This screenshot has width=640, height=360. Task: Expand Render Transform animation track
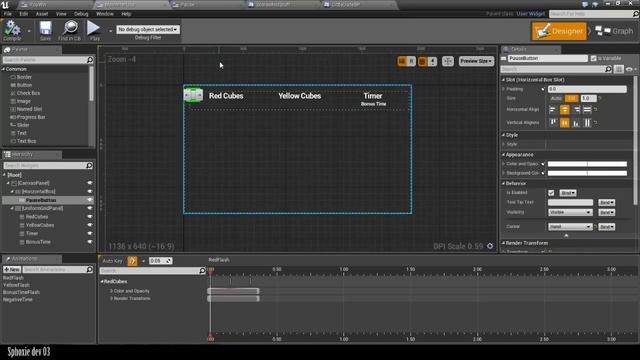click(111, 299)
